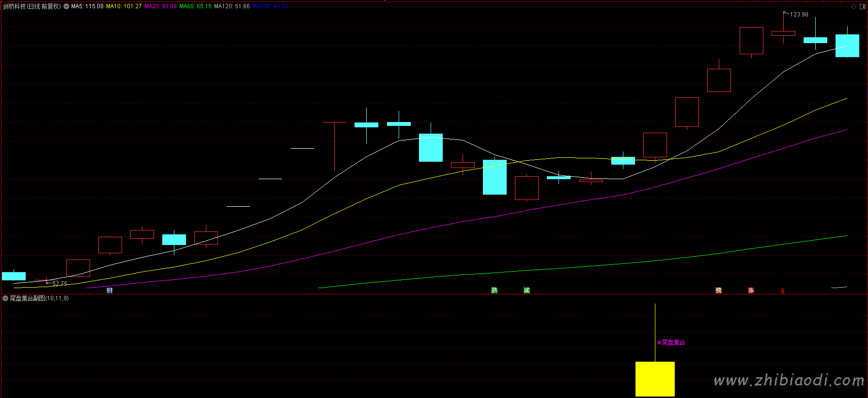Click the yellow 尾盘集合 signal bar

(655, 379)
